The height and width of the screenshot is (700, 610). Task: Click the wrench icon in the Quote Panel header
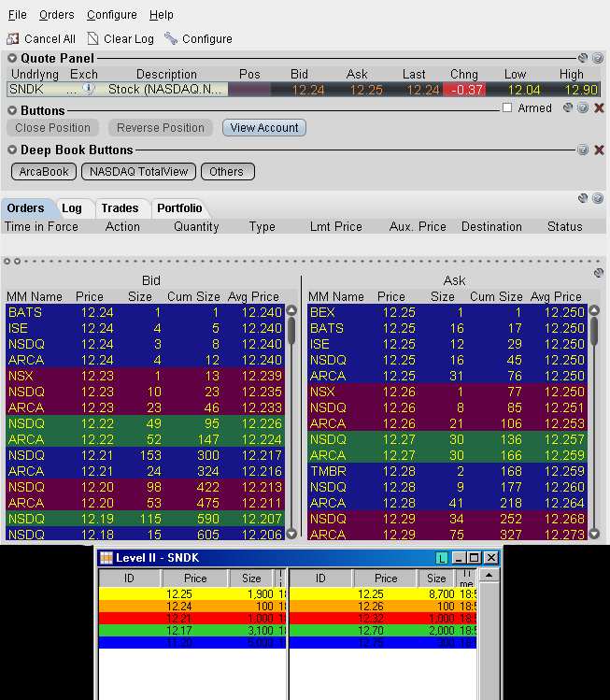pos(583,58)
